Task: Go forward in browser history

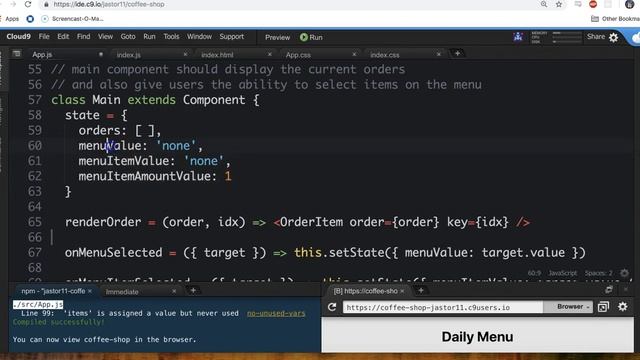Action: (13, 4)
